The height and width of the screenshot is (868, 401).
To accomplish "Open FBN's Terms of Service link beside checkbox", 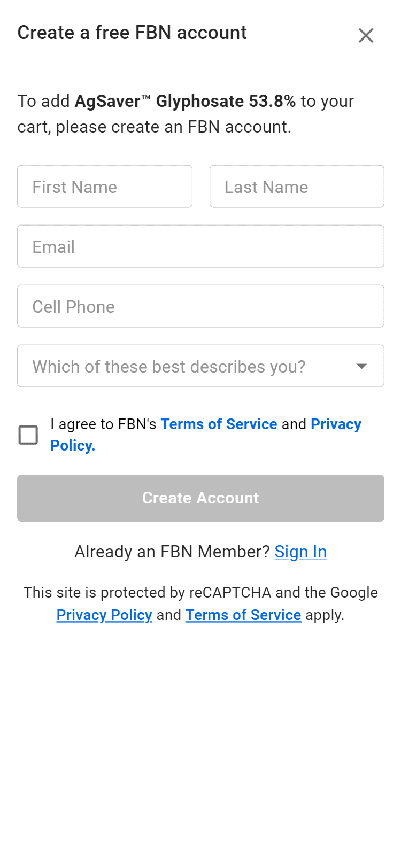I will 219,424.
